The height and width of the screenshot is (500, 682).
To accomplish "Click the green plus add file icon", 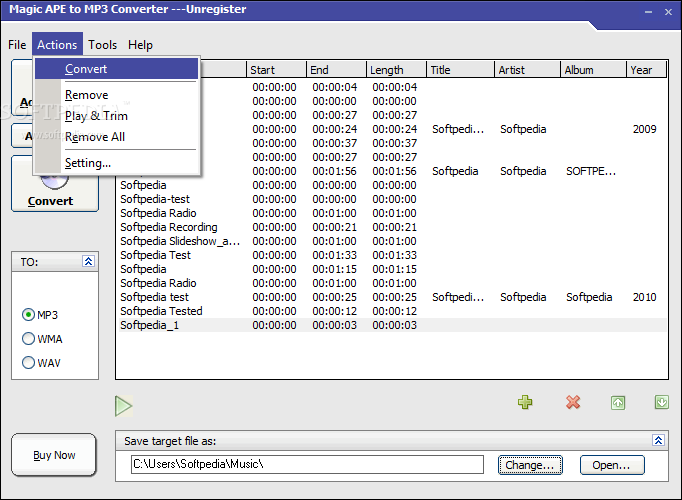I will coord(525,402).
